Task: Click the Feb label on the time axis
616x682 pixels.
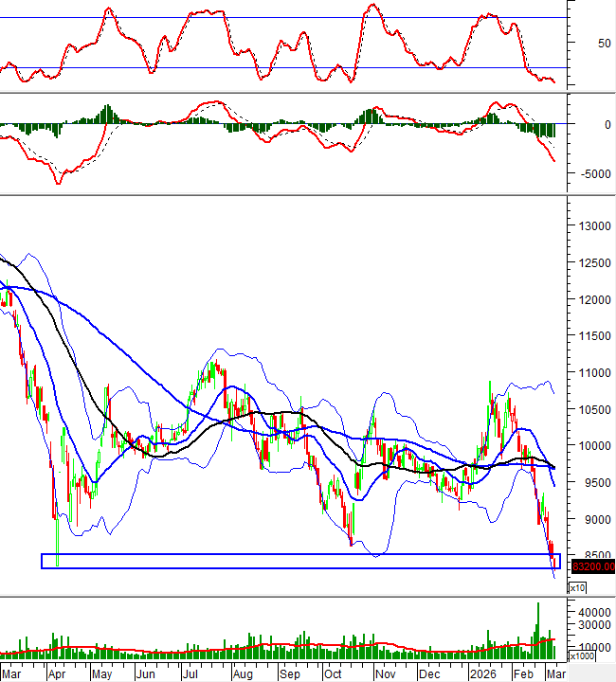Action: point(522,673)
